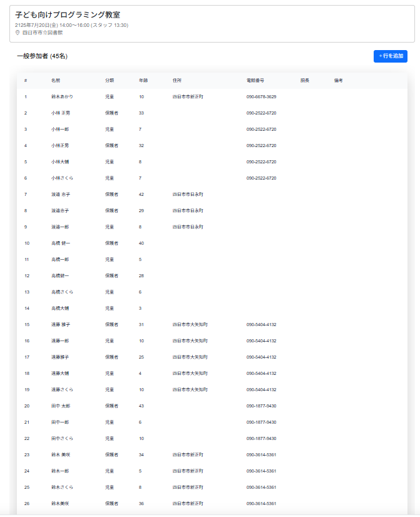Select the address 四日市市大矢知町 in row 15
The height and width of the screenshot is (517, 420).
click(190, 325)
